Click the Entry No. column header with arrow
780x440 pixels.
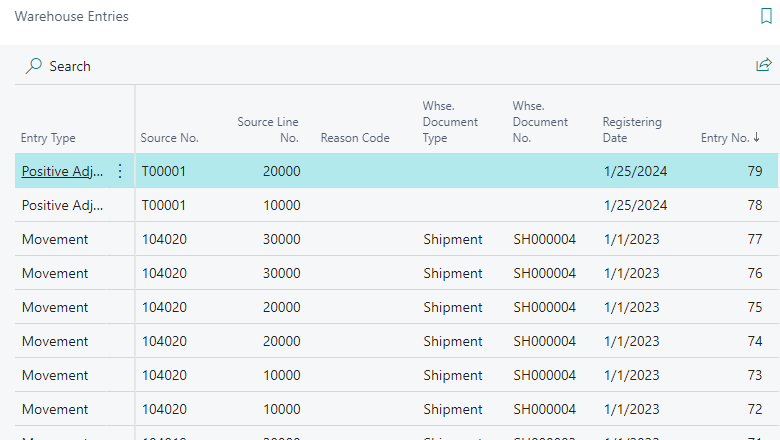pos(730,138)
